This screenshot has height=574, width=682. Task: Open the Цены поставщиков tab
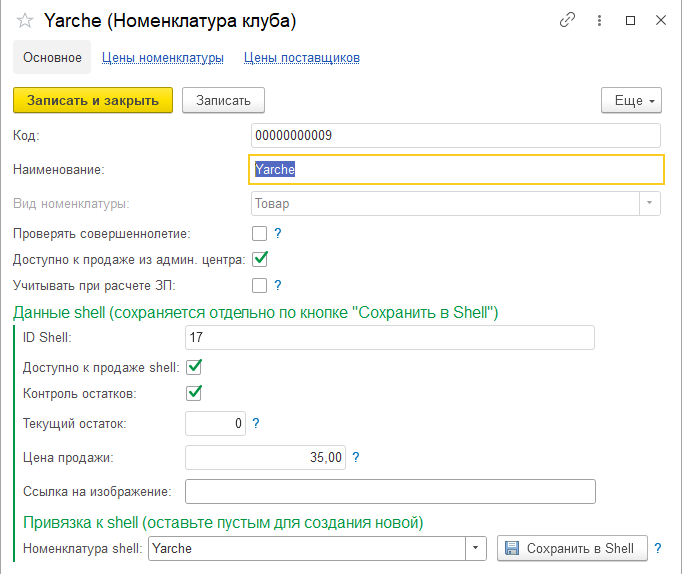(x=301, y=58)
